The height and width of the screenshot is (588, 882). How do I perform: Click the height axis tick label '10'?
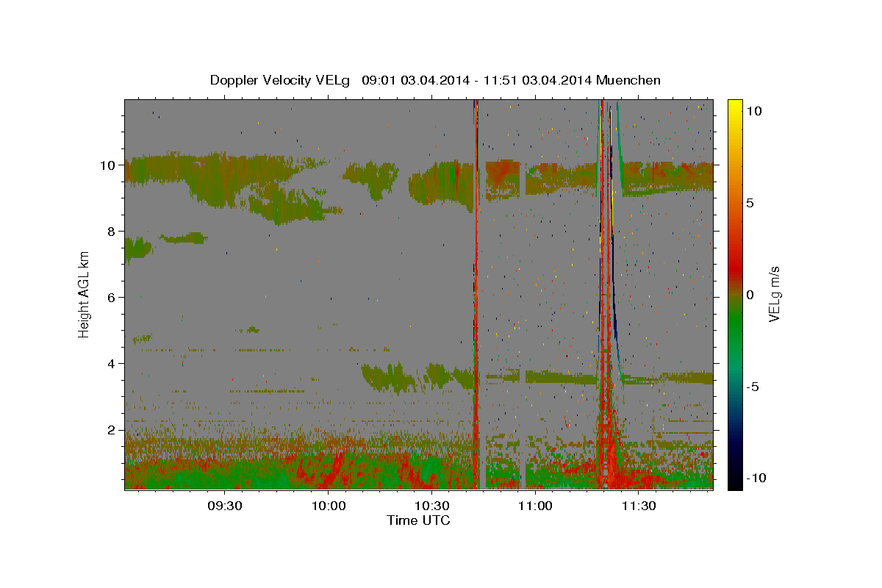[110, 165]
